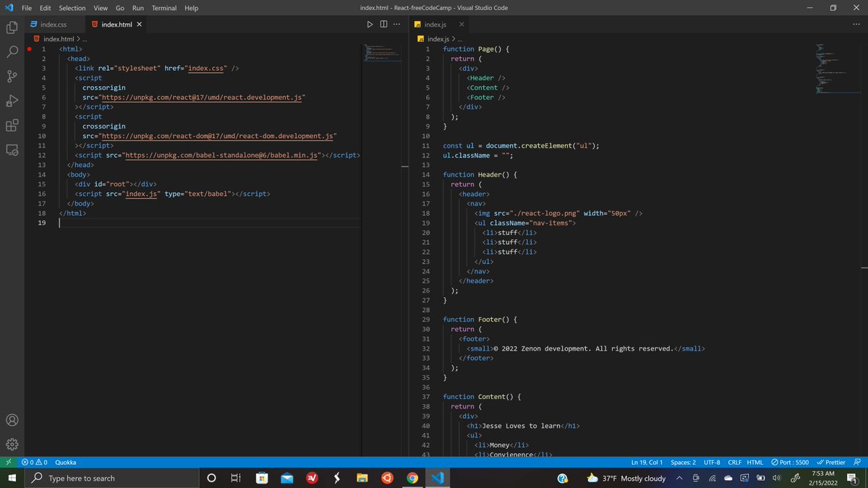This screenshot has height=488, width=868.
Task: Open Cortana circle icon on taskbar
Action: coord(211,478)
